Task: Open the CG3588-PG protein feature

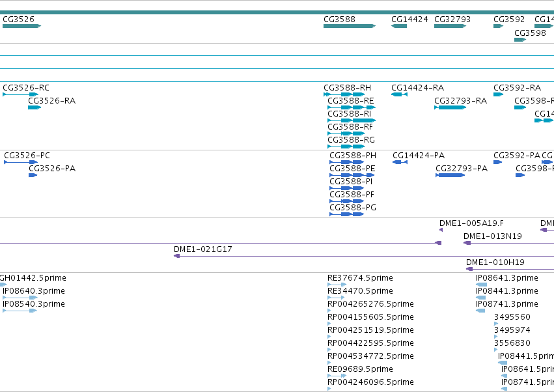Action: click(x=346, y=214)
